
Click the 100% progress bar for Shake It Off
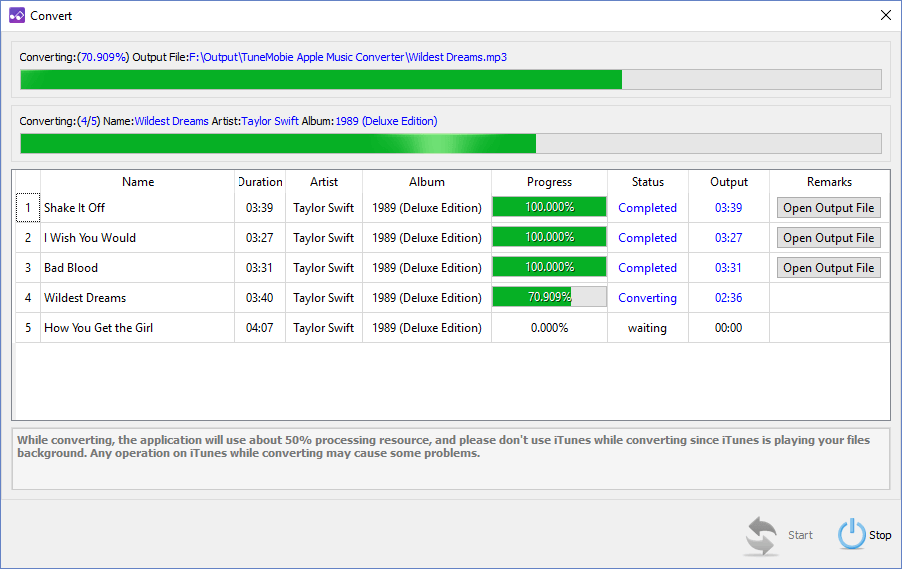coord(549,207)
